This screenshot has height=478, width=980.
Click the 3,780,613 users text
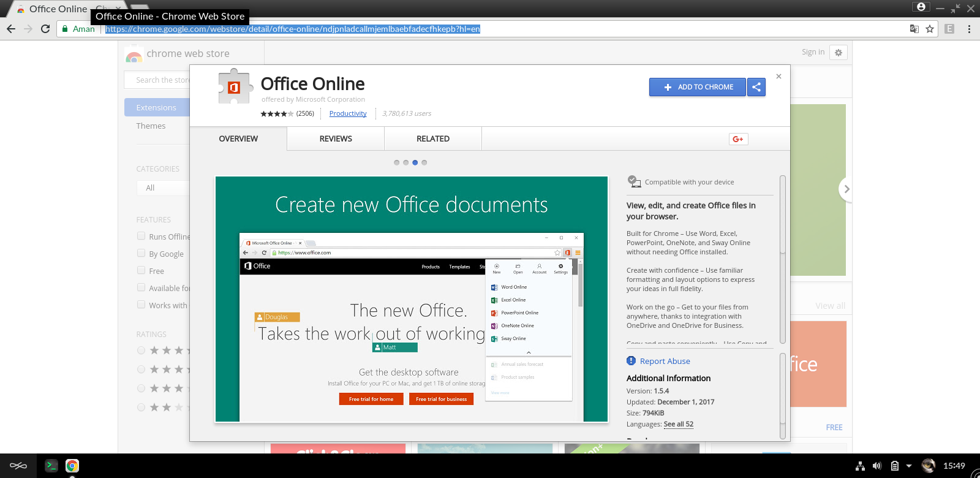[407, 113]
